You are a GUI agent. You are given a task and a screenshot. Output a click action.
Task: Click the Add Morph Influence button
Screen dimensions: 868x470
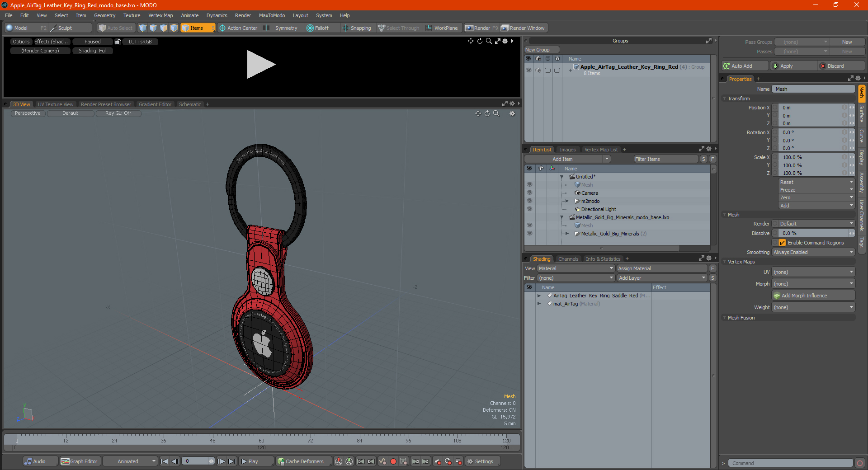pos(813,296)
